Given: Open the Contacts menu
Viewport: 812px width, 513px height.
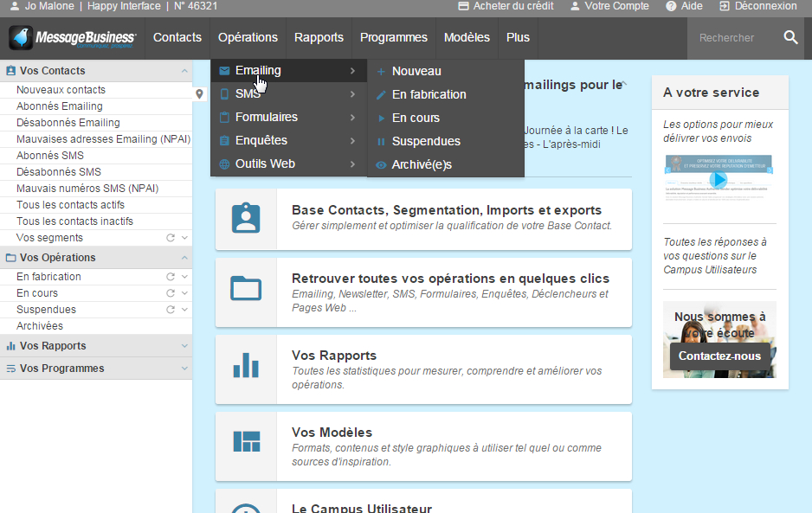Looking at the screenshot, I should pyautogui.click(x=177, y=38).
